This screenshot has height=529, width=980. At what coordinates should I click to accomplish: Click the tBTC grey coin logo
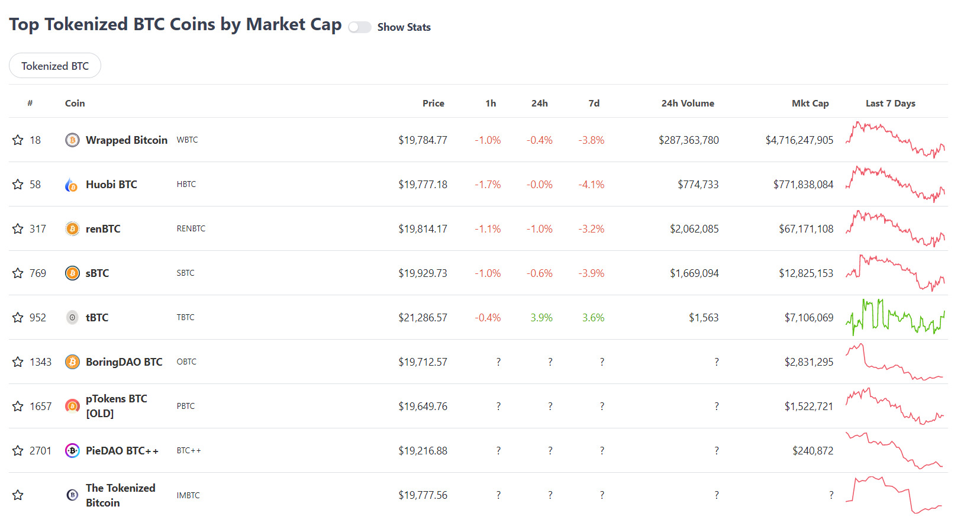click(x=72, y=318)
